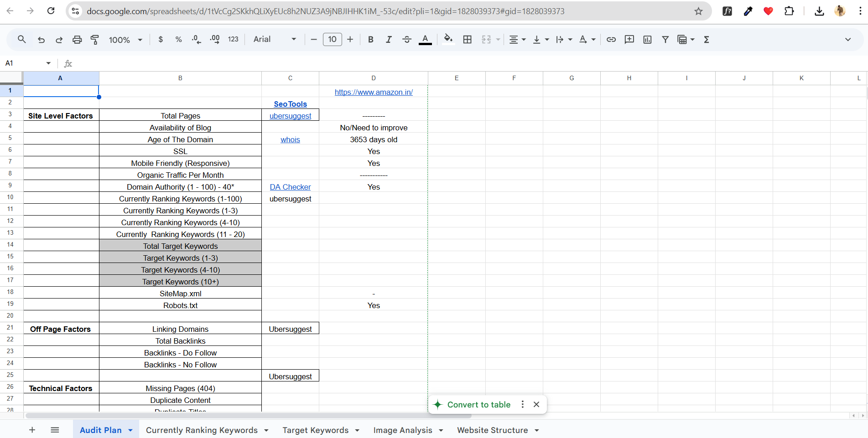This screenshot has height=438, width=868.
Task: Open the ubersuggest link in cell C3
Action: click(x=290, y=116)
